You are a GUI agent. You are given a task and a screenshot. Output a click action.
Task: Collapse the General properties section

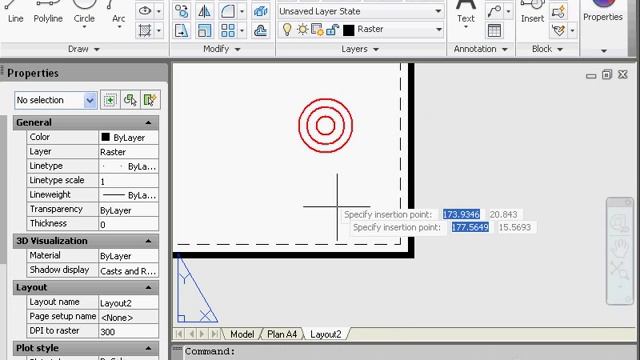point(148,122)
